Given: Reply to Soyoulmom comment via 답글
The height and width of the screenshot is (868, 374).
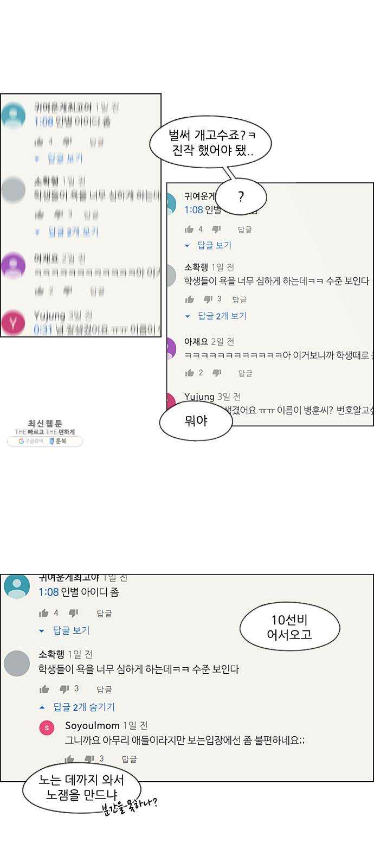Looking at the screenshot, I should pyautogui.click(x=129, y=759).
